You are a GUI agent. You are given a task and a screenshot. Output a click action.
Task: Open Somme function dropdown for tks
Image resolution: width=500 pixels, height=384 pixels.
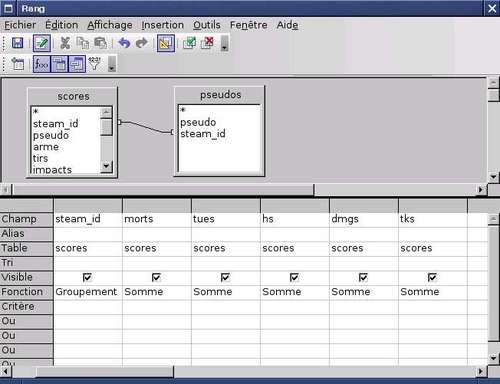[x=433, y=292]
